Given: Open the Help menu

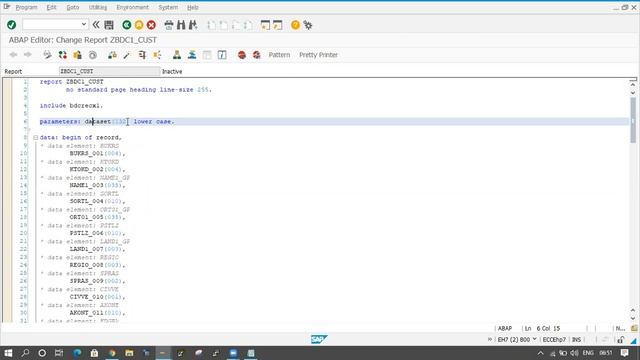Looking at the screenshot, I should (x=193, y=7).
